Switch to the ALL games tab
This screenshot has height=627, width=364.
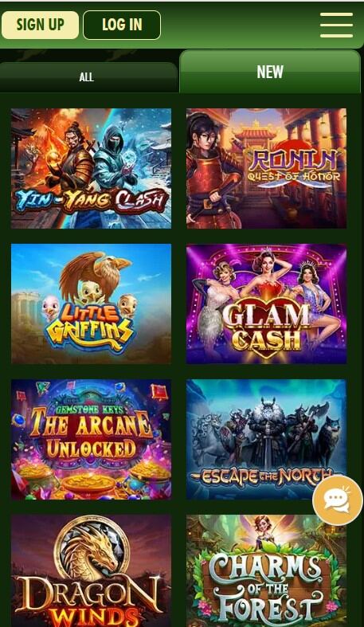click(x=88, y=77)
